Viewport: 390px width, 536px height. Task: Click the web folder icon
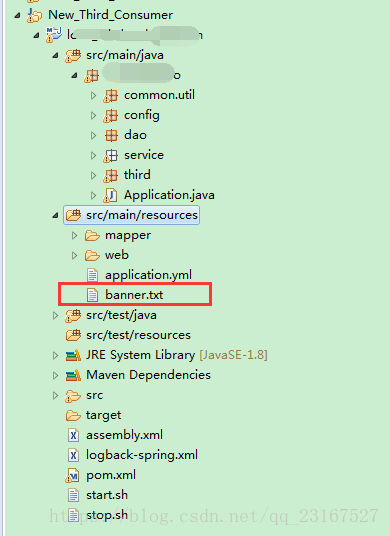[x=92, y=255]
